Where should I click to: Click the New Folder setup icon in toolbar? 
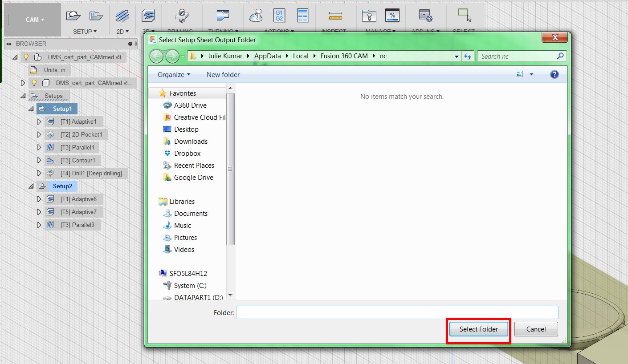[x=96, y=16]
